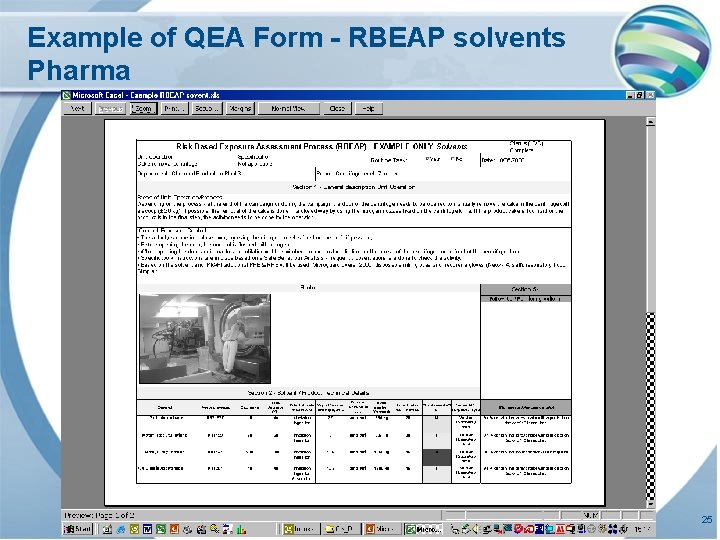Click the Next button in print preview
Screen dimensions: 720x540
pos(77,109)
